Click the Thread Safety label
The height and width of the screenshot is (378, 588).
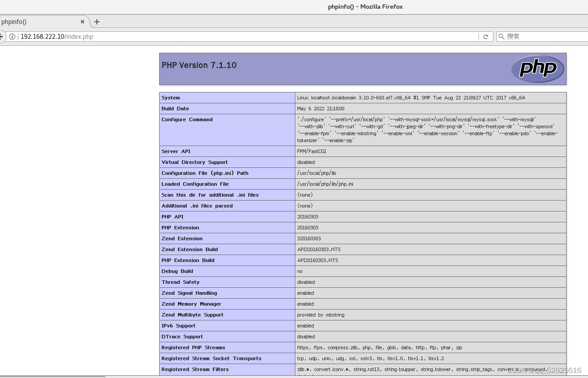tap(181, 282)
